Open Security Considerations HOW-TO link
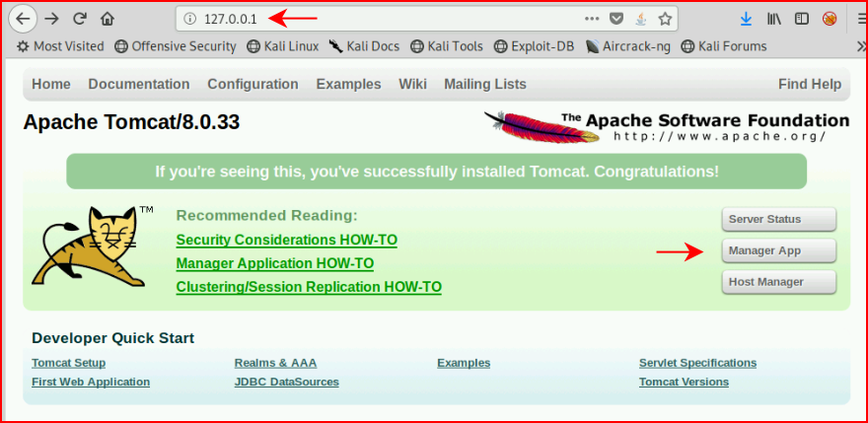868x423 pixels. (286, 241)
